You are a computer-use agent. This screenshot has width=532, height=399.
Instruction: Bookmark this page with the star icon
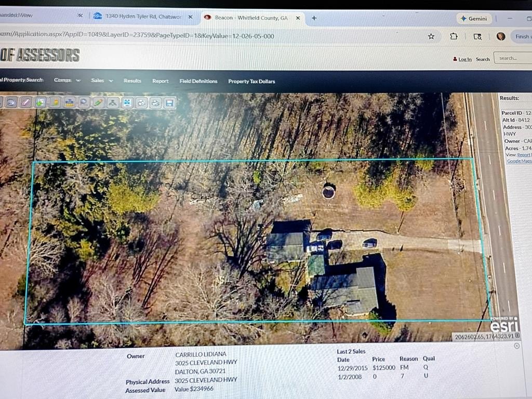431,36
